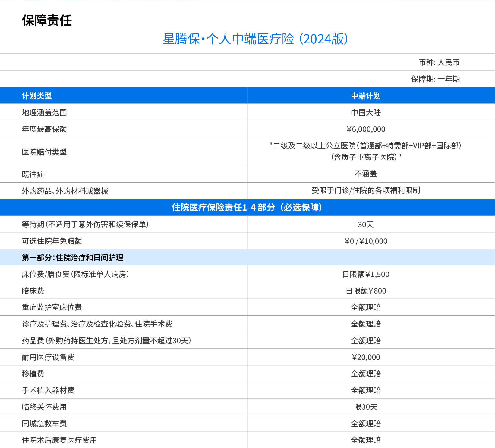Click the section banner 住院医疗保险责任1-4 部分
The image size is (495, 448).
pos(247,207)
